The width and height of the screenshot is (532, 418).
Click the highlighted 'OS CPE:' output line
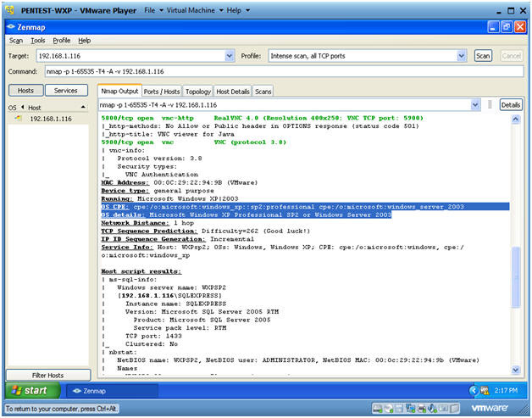tap(305, 207)
